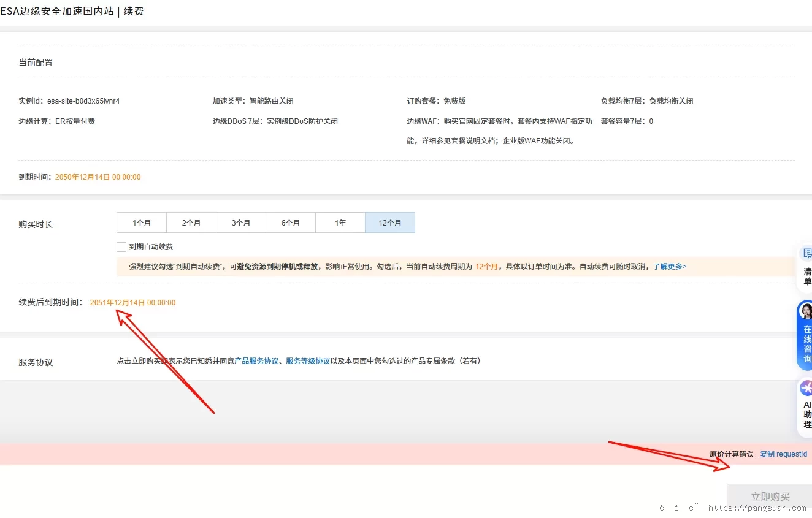Select the 1个月 purchase duration
This screenshot has width=812, height=518.
[141, 223]
